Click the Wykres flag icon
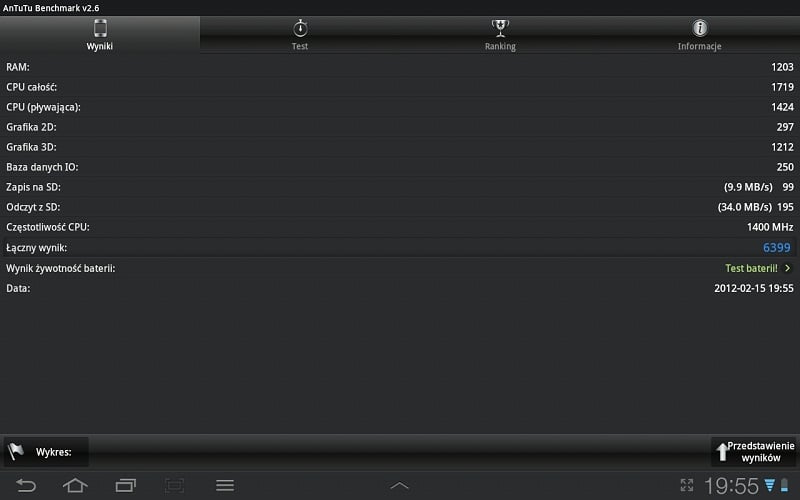 (x=16, y=451)
